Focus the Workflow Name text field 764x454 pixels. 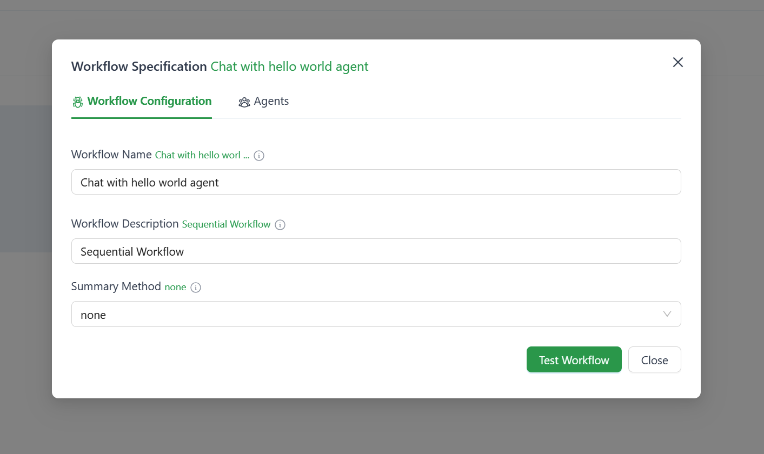[376, 182]
